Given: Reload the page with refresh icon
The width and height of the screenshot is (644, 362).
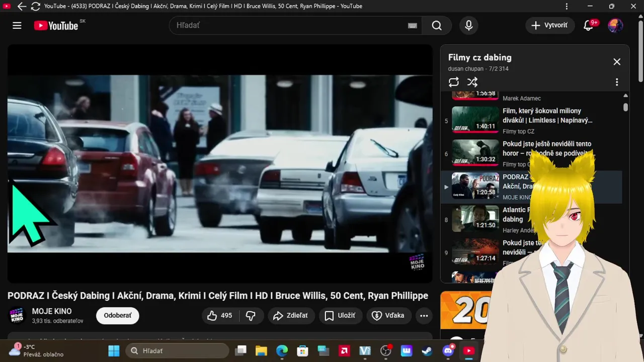Looking at the screenshot, I should 36,7.
